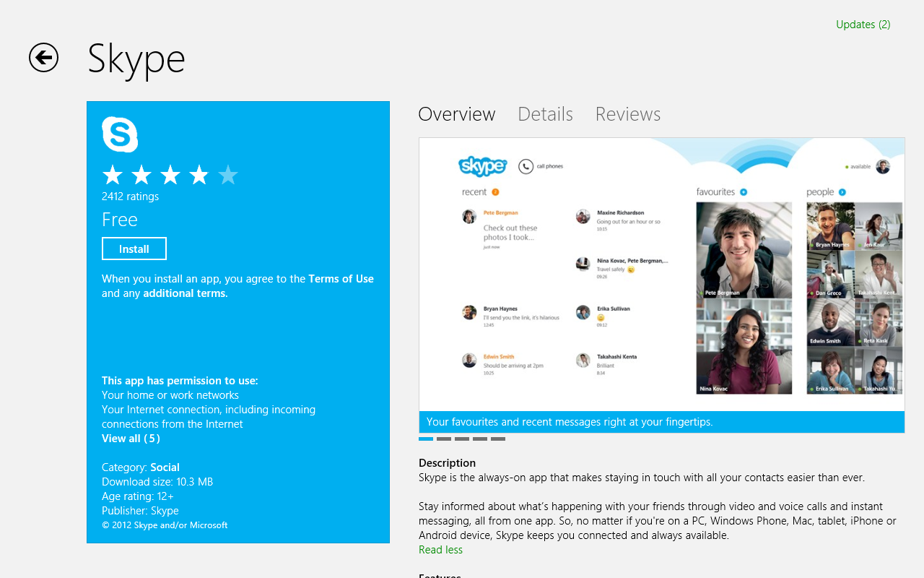
Task: Click the Skype logo in blue panel
Action: [x=120, y=134]
